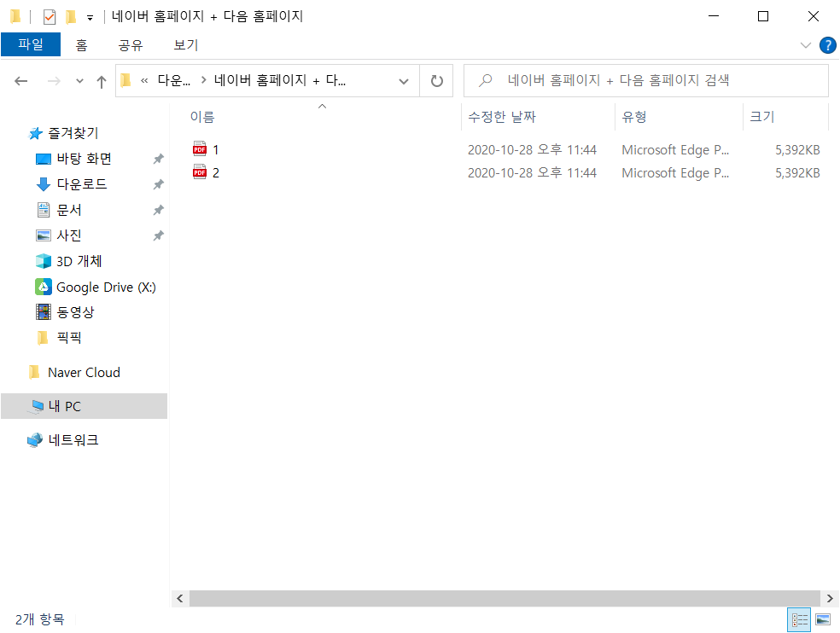840x633 pixels.
Task: Go back to the previous folder
Action: pyautogui.click(x=20, y=80)
